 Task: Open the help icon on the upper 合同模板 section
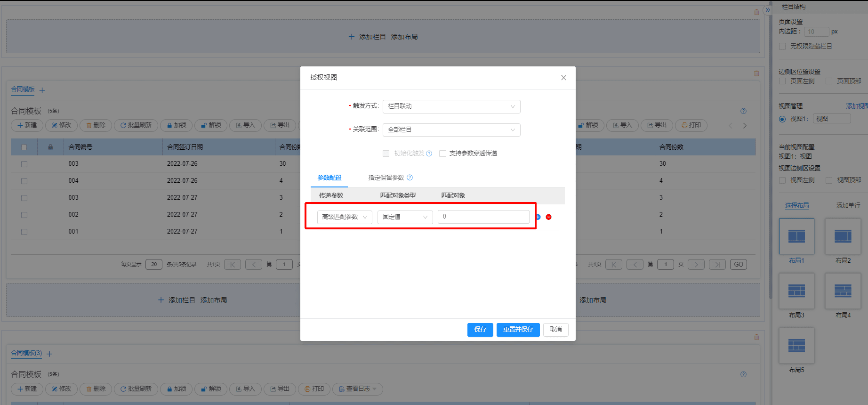743,111
